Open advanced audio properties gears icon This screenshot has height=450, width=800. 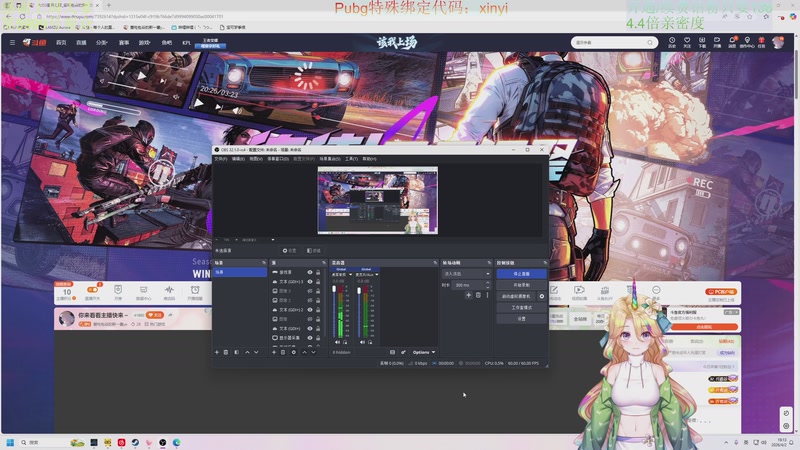point(403,352)
